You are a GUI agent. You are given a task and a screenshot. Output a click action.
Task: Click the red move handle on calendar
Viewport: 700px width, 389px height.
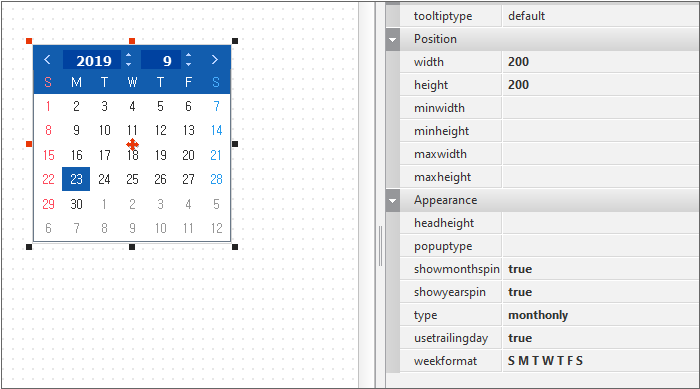point(132,144)
